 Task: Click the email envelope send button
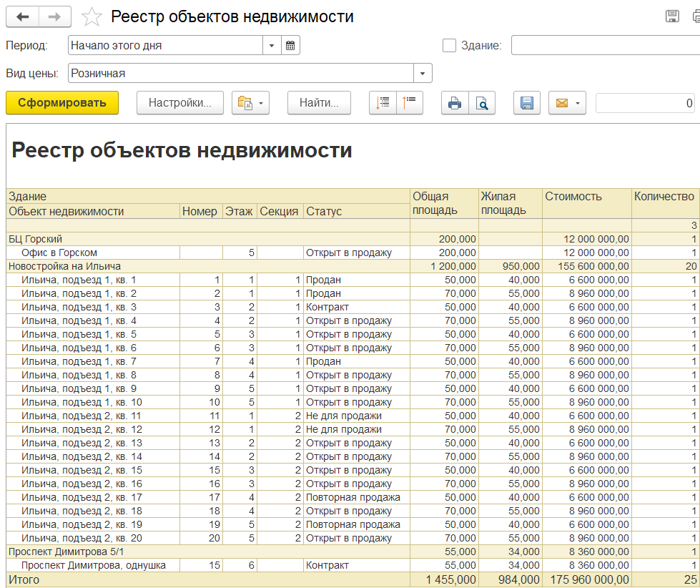click(x=562, y=103)
